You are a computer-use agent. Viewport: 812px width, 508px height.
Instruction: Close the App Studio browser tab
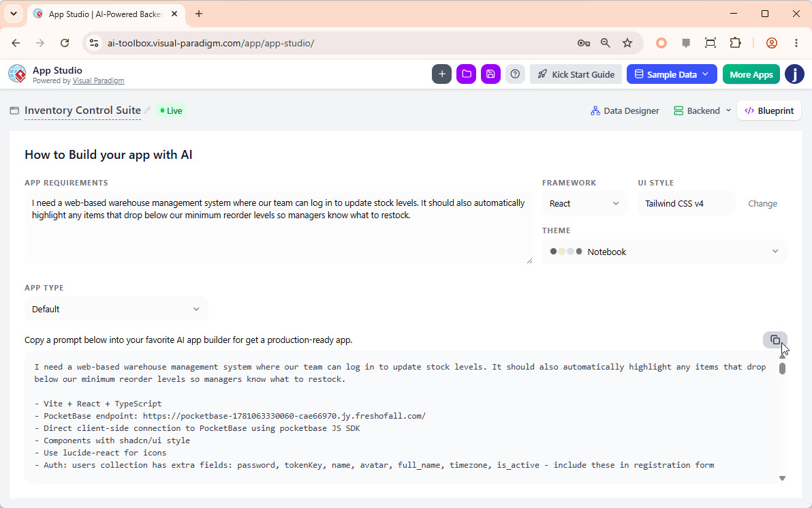tap(174, 14)
